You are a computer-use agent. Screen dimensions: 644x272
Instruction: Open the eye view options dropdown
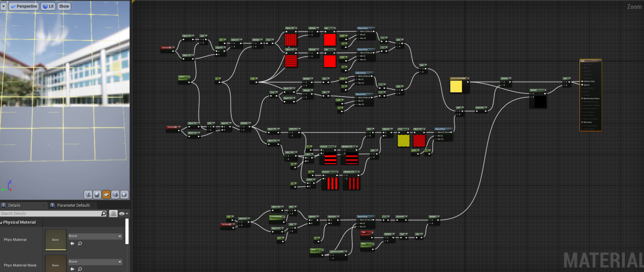(x=124, y=213)
